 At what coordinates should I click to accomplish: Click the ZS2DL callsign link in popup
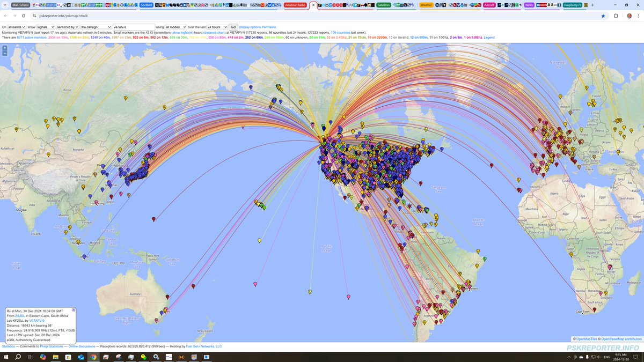tap(20, 316)
